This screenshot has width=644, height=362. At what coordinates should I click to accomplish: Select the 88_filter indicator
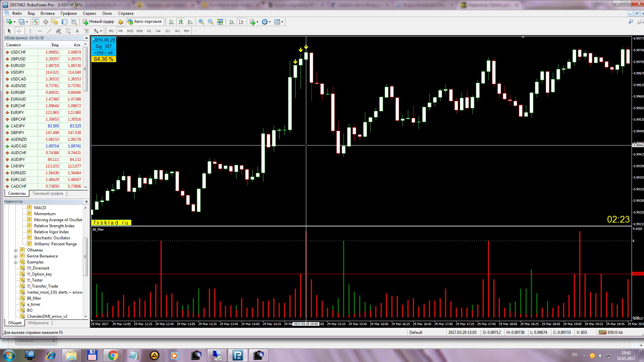34,298
